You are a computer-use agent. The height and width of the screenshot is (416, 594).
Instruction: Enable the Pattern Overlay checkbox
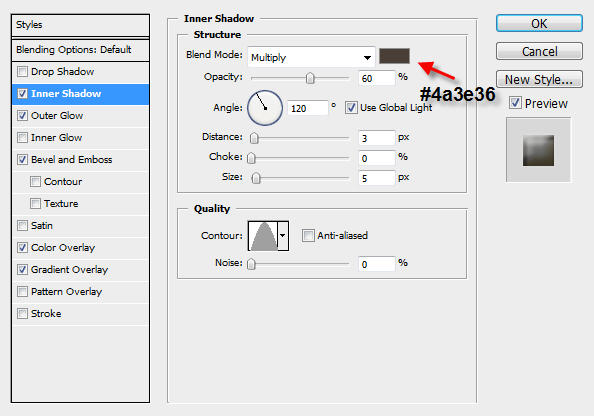tap(23, 292)
